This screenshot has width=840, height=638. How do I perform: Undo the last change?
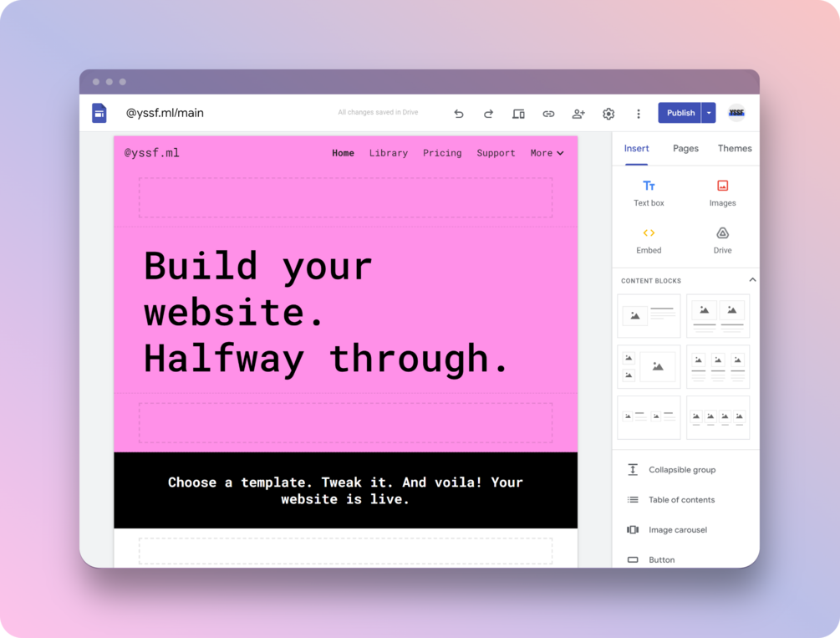click(x=459, y=113)
